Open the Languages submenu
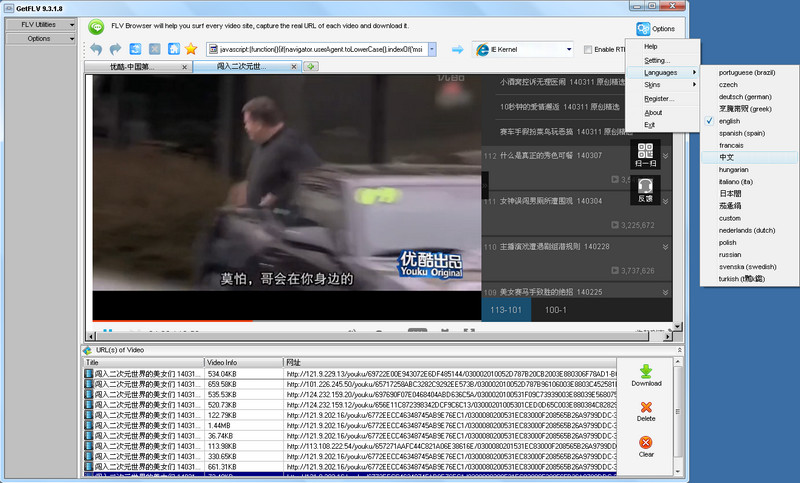This screenshot has width=800, height=483. (x=661, y=72)
